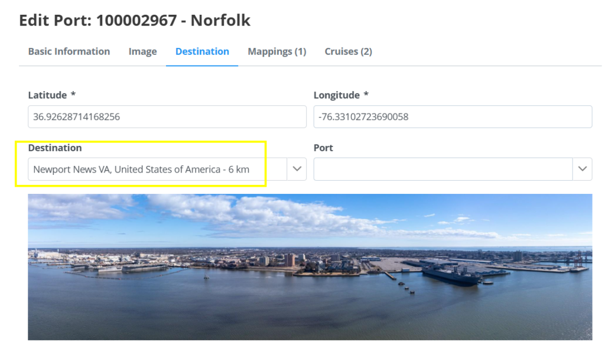Open the Basic Information tab

pos(69,51)
